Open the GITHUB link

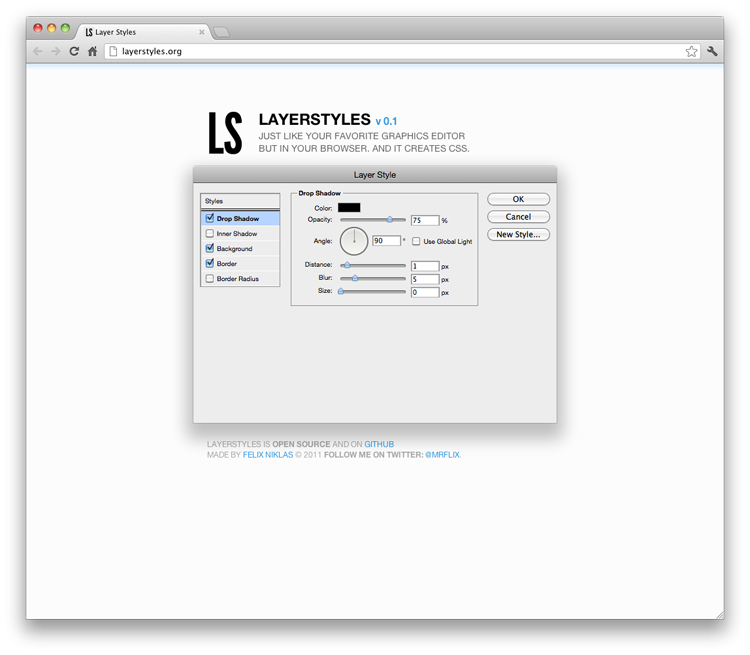coord(379,444)
